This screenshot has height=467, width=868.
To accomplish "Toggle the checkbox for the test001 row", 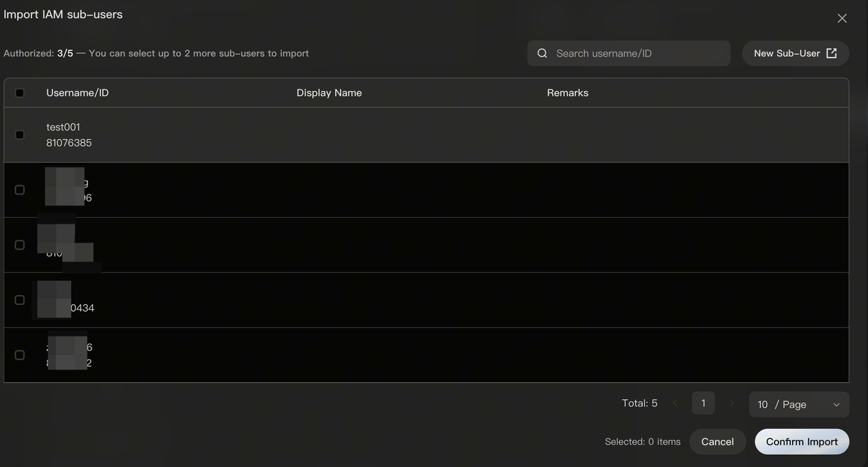I will tap(20, 135).
